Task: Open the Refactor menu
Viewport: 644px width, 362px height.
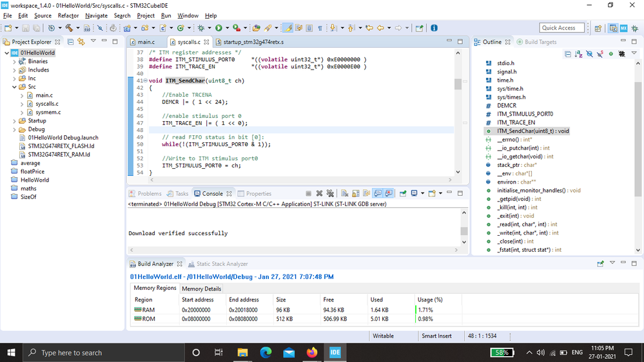Action: 68,15
